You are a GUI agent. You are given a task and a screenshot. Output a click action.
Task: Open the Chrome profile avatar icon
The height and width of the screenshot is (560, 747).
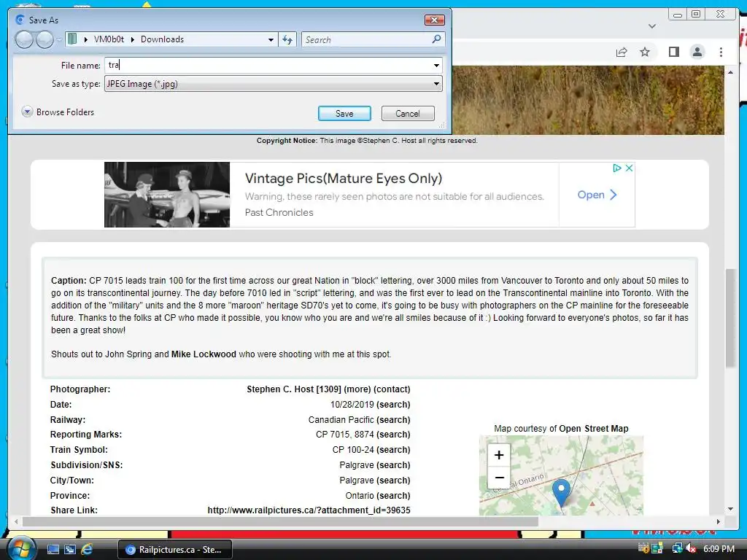[697, 52]
